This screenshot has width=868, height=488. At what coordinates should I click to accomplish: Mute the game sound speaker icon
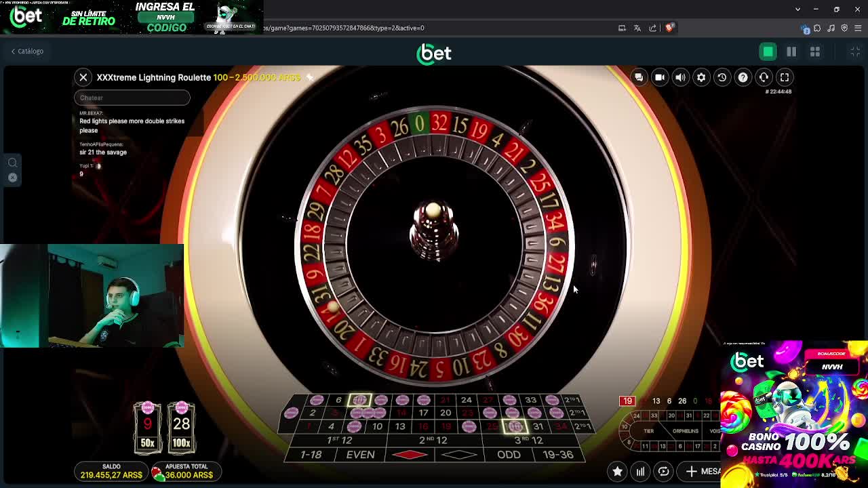click(680, 77)
